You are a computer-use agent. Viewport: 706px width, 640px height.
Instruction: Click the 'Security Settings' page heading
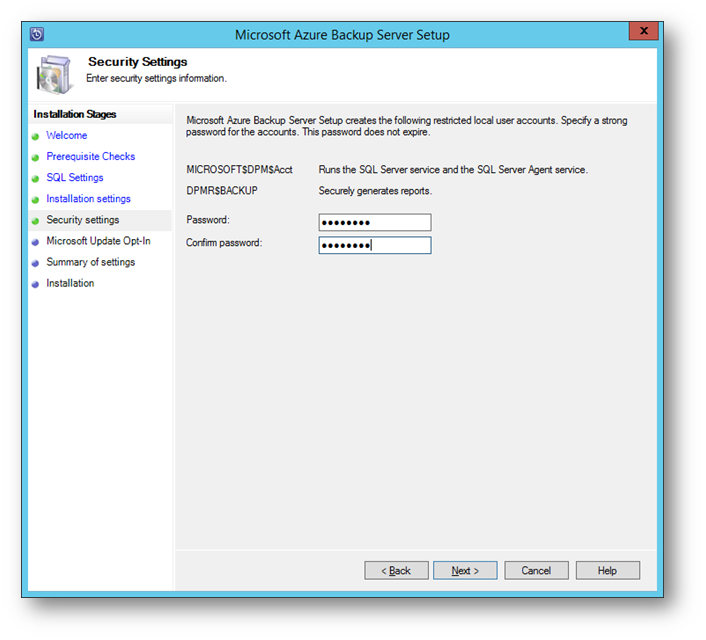pos(138,62)
